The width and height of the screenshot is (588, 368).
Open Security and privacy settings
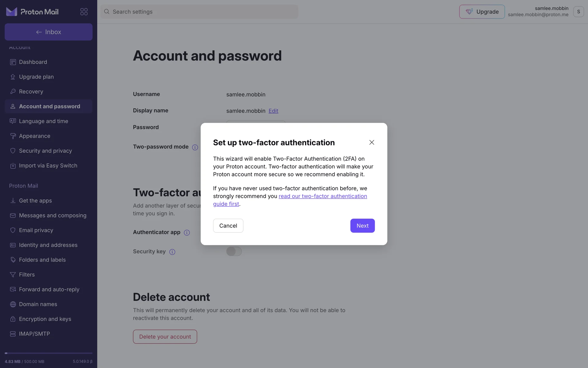tap(45, 151)
